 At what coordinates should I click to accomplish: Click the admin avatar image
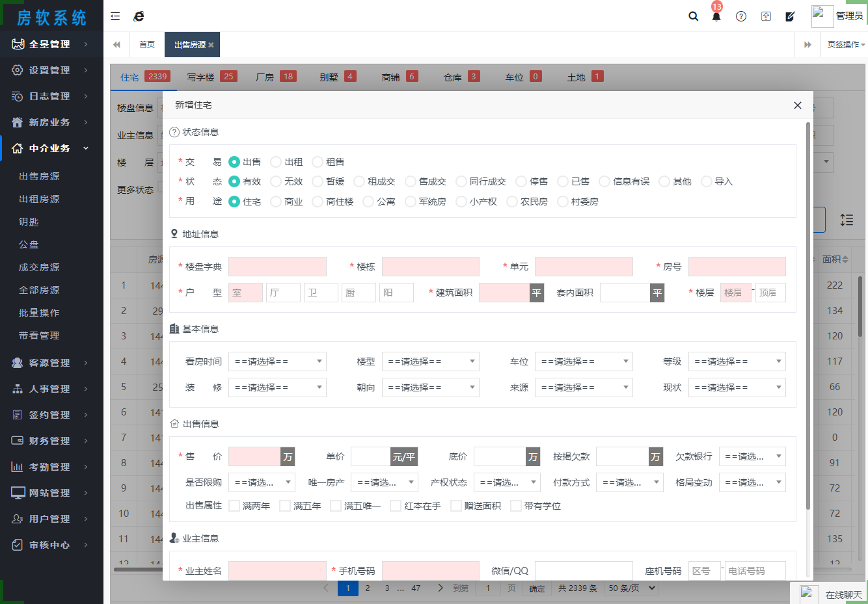click(x=822, y=16)
